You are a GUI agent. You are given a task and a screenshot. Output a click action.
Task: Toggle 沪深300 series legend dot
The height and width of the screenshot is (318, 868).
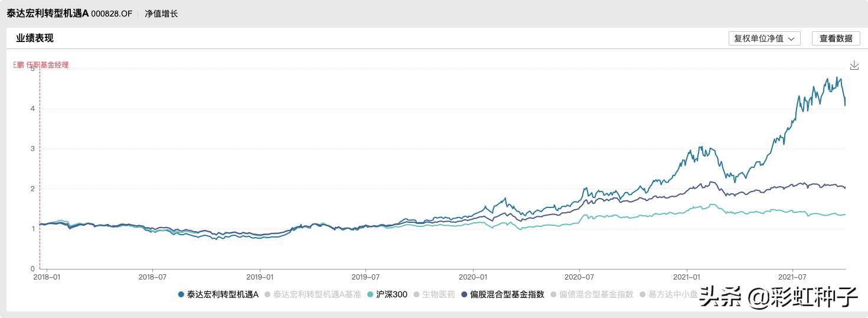pos(370,294)
